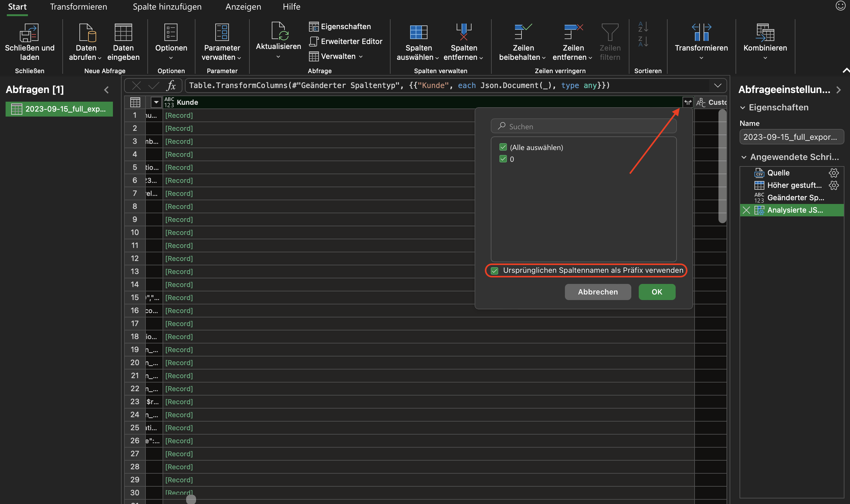The image size is (850, 504).
Task: Open Höher gestuft step settings gear
Action: (833, 185)
